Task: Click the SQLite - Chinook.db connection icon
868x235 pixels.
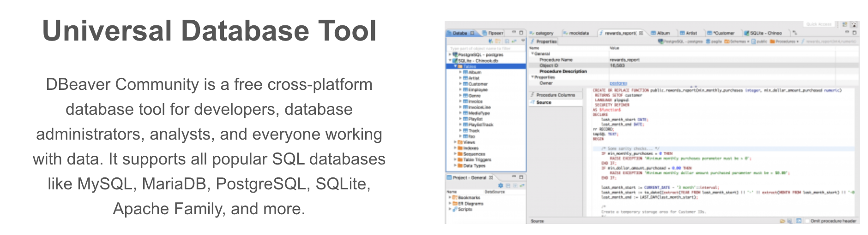Action: tap(455, 60)
